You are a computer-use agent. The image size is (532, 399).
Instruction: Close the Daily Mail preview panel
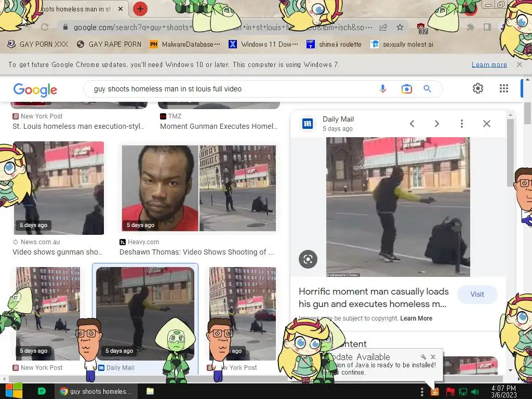click(486, 124)
